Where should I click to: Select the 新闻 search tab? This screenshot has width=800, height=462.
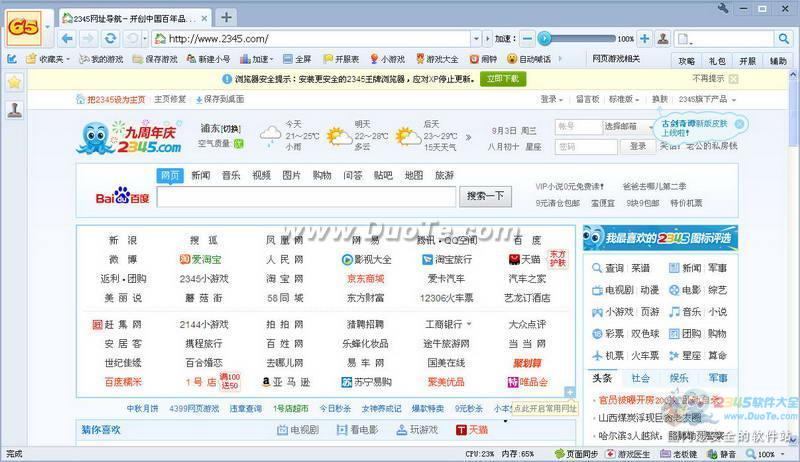click(x=201, y=175)
